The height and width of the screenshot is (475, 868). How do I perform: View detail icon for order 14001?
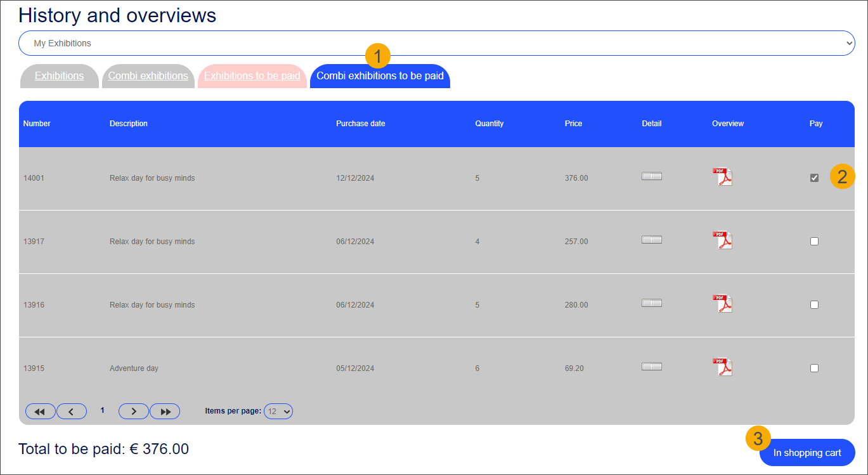coord(651,176)
